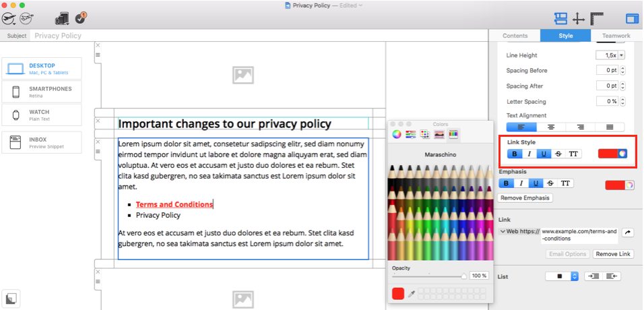Click the top image placeholder

pos(243,75)
